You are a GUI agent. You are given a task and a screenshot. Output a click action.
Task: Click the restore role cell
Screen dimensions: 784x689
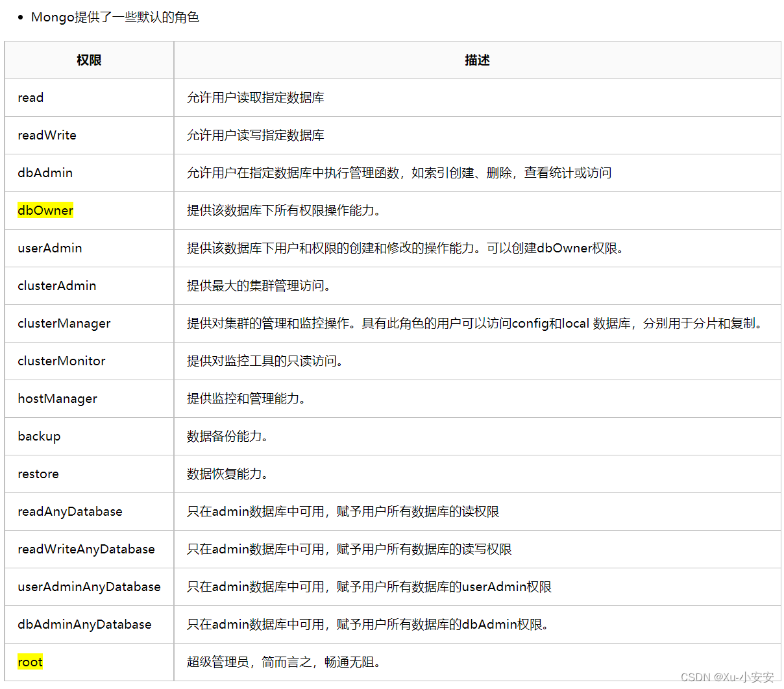pos(38,474)
